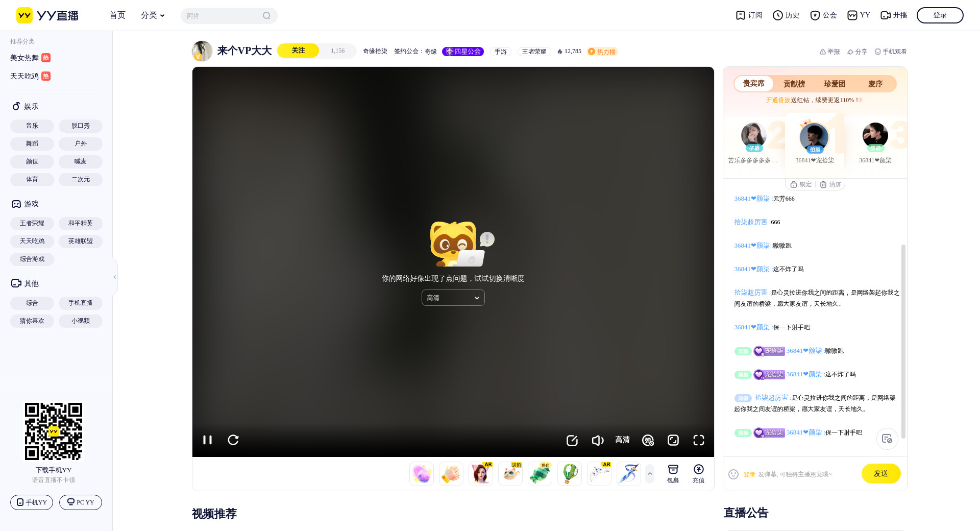Click the 登录 login button in header
The height and width of the screenshot is (531, 980).
[x=940, y=15]
